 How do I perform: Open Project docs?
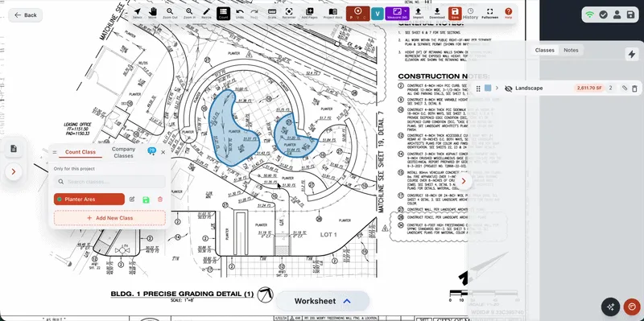(x=332, y=14)
